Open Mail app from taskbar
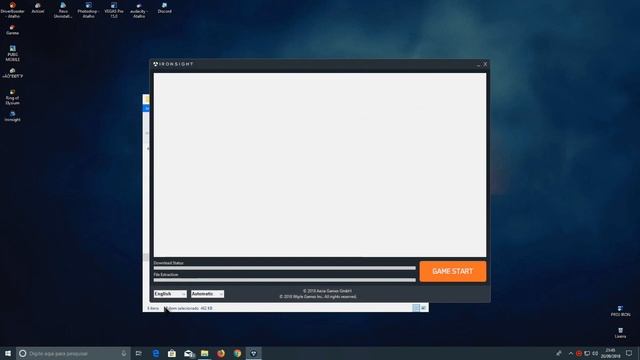Viewport: 640px width, 360px height. (x=189, y=353)
